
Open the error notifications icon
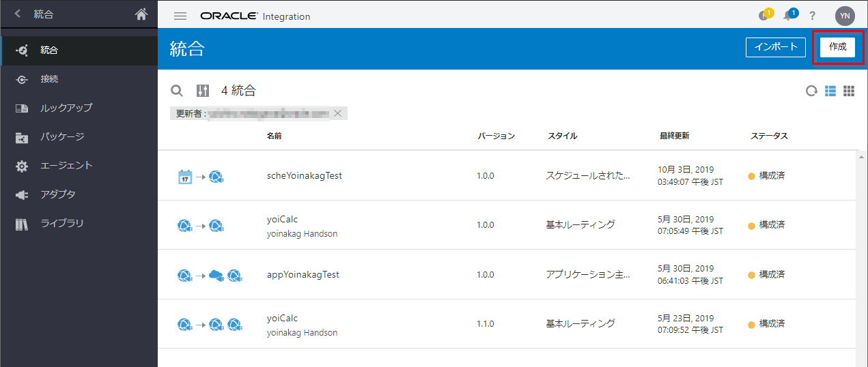[x=764, y=16]
